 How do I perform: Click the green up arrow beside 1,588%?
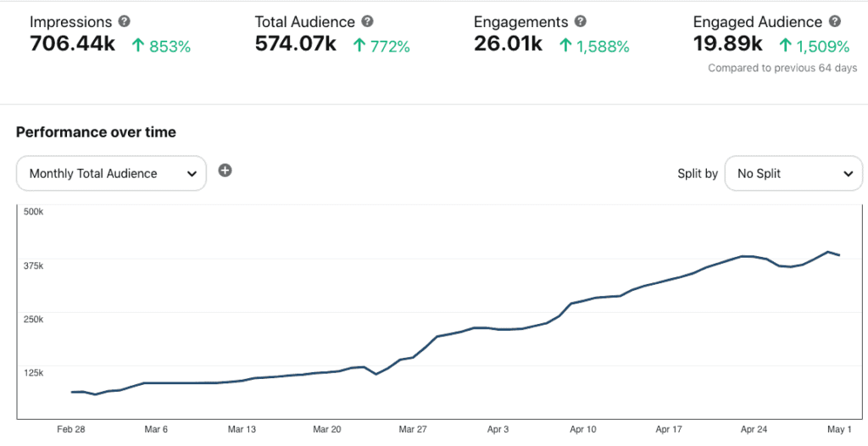pyautogui.click(x=565, y=46)
